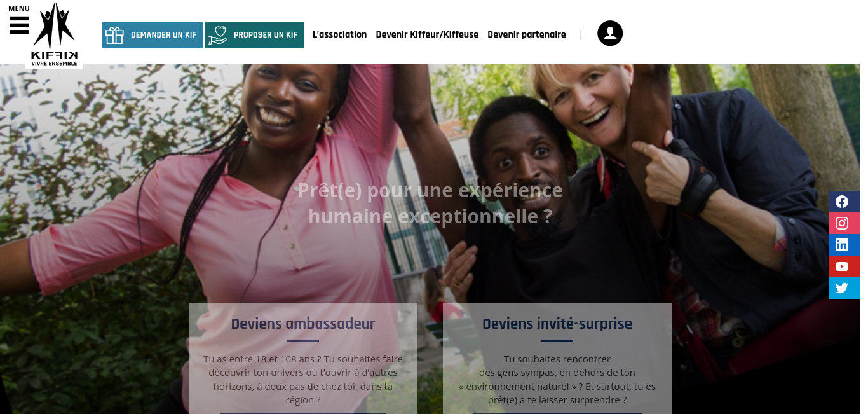The image size is (868, 414).
Task: Open the Devenir Kiffeur/Kiffeuse menu item
Action: point(427,34)
